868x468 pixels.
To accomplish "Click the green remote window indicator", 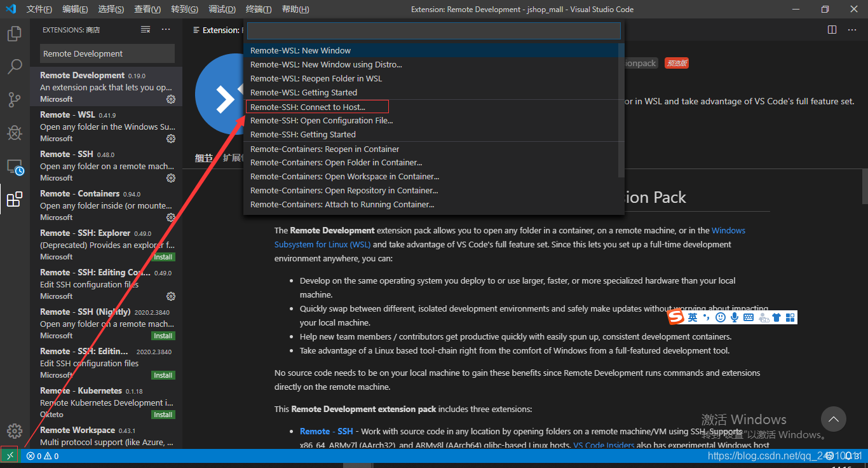I will pyautogui.click(x=10, y=456).
